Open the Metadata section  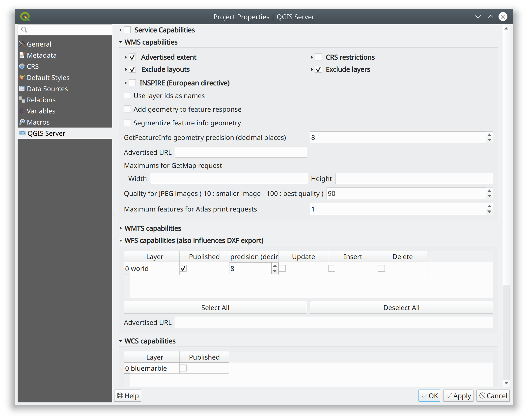[65, 55]
